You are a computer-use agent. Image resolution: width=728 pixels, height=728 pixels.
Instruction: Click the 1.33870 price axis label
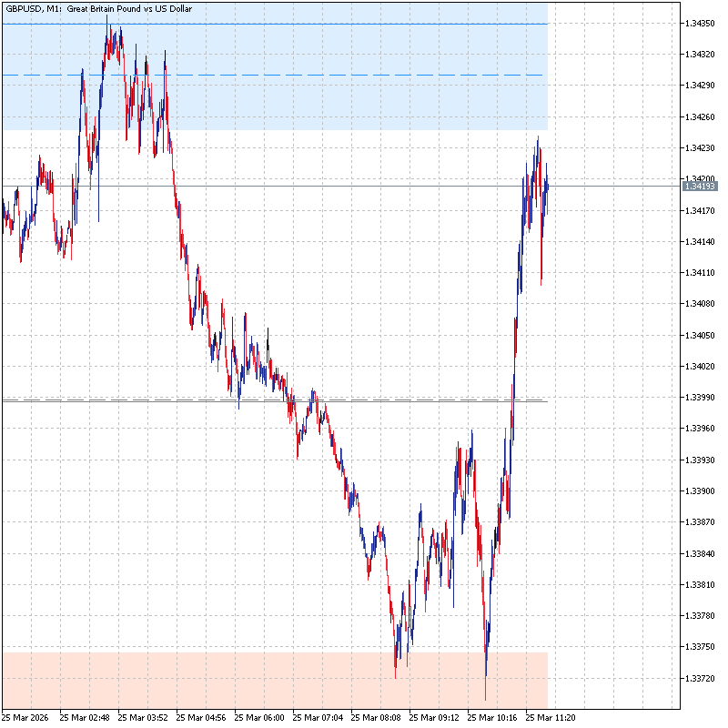(701, 522)
